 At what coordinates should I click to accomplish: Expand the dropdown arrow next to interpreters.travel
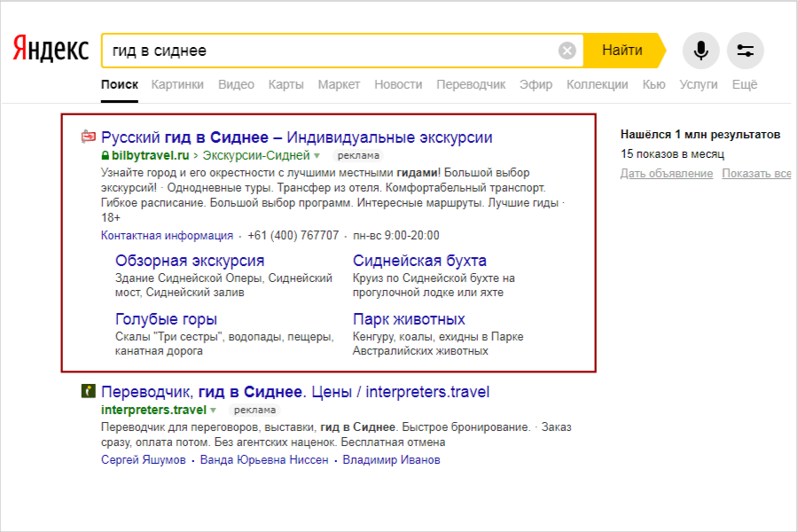213,411
